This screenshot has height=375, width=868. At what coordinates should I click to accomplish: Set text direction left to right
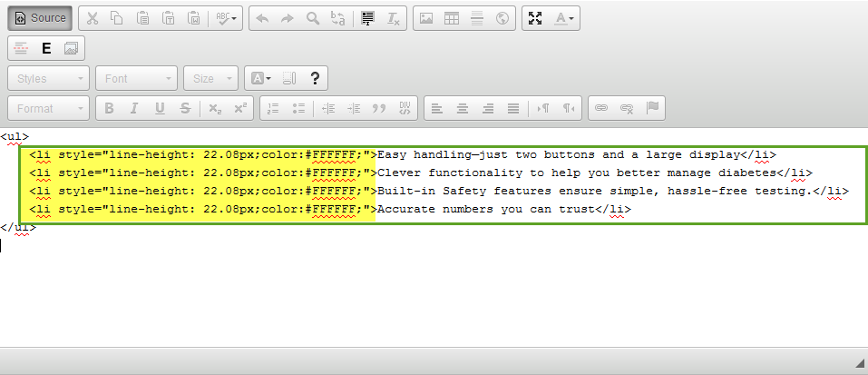pyautogui.click(x=543, y=109)
